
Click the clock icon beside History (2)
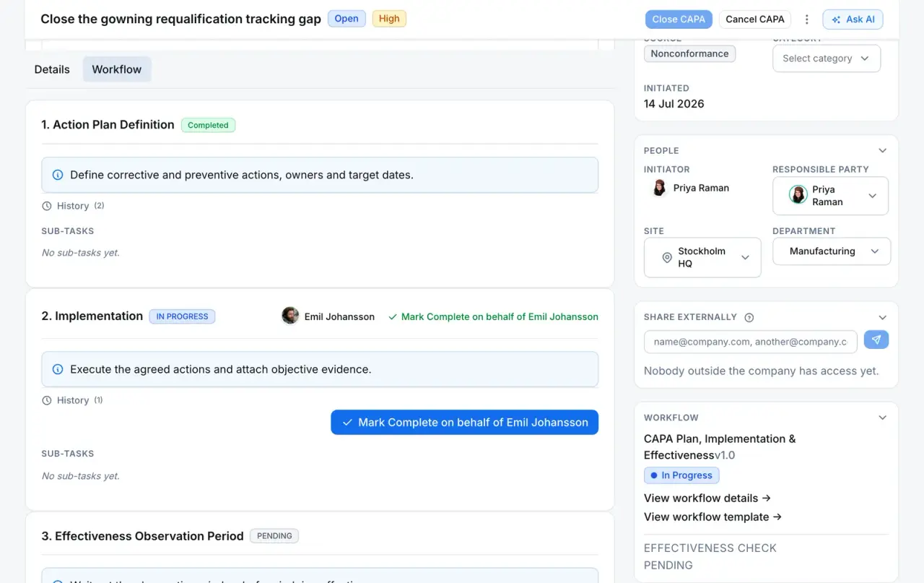click(47, 206)
